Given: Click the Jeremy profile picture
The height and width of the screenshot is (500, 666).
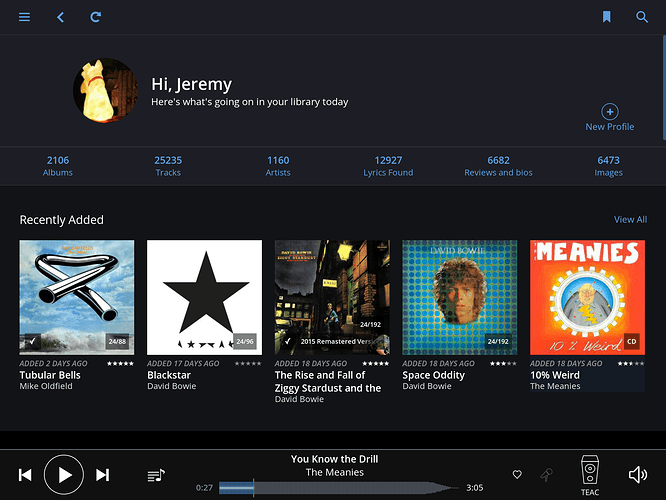Looking at the screenshot, I should point(105,90).
